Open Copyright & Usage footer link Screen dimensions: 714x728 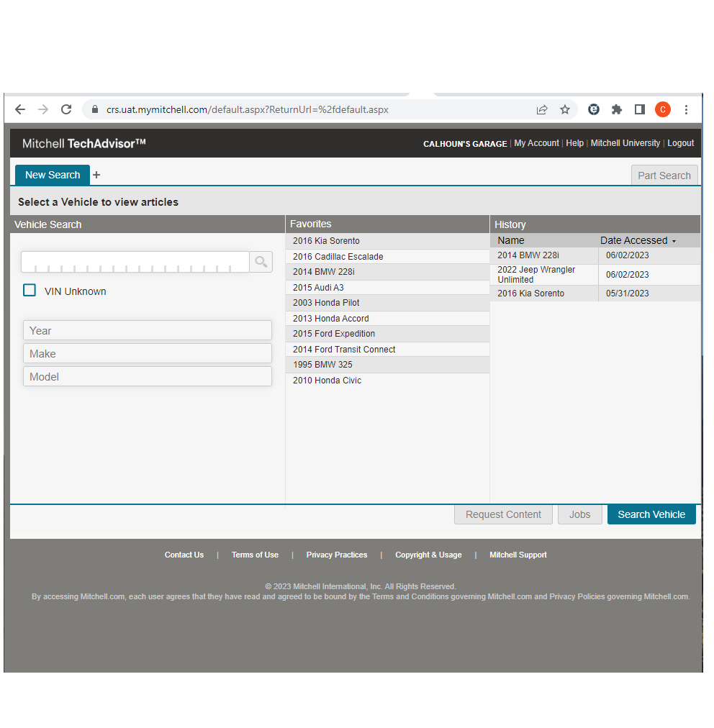(x=428, y=555)
